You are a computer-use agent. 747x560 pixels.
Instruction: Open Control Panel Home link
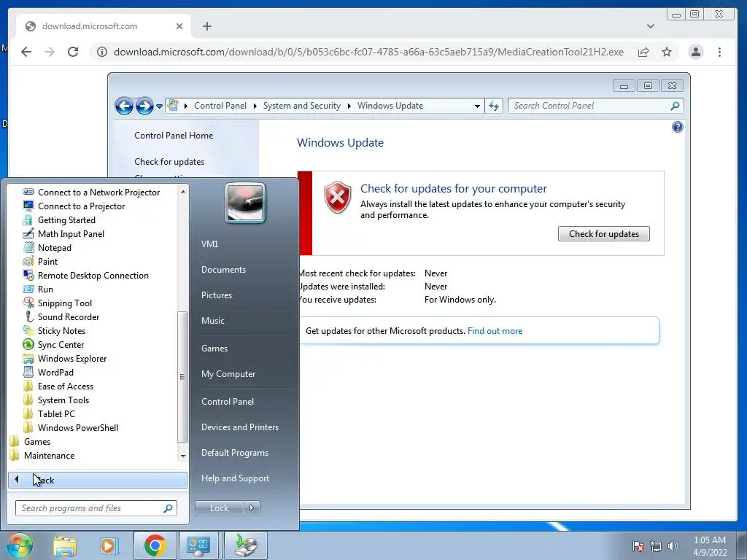click(174, 135)
